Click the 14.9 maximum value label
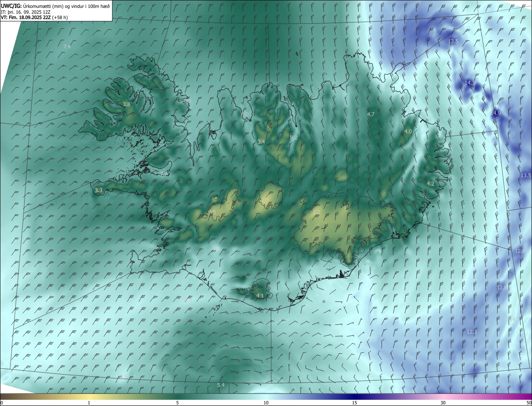This screenshot has width=532, height=406. tap(495, 113)
